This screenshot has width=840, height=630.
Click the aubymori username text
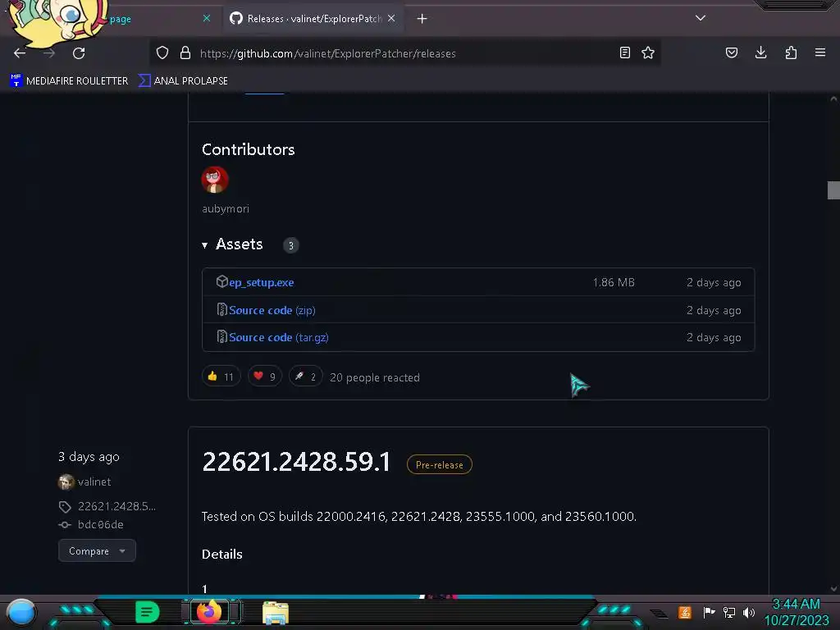[226, 209]
